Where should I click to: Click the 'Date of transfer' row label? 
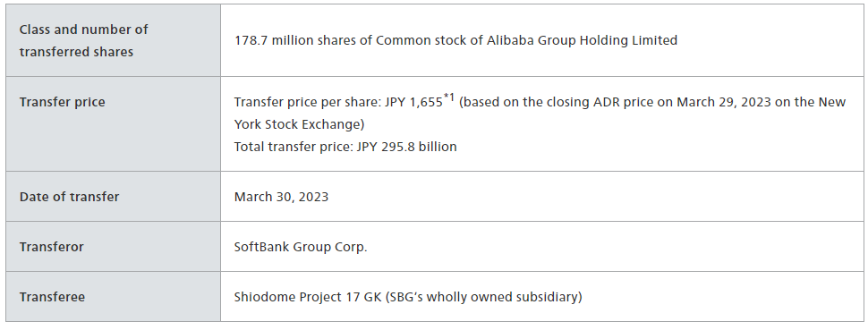[69, 197]
